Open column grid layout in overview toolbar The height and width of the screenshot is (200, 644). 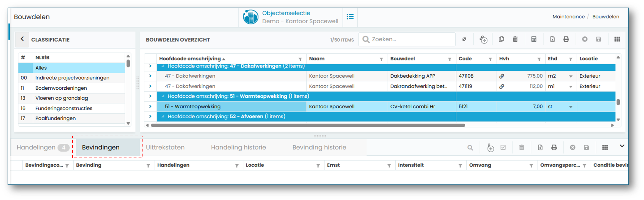pyautogui.click(x=617, y=39)
